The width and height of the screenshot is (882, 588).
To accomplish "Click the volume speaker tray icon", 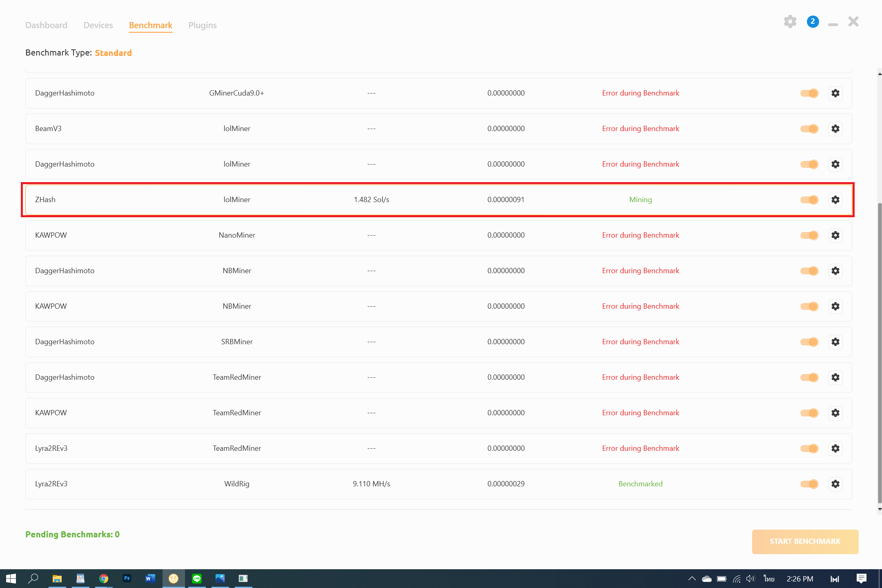I will point(751,579).
